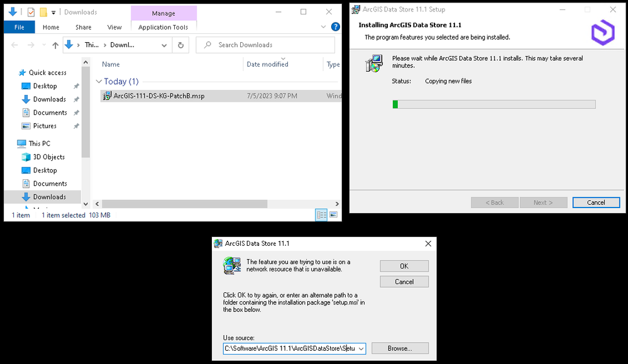This screenshot has width=628, height=364.
Task: Collapse the Today (1) group
Action: 99,81
